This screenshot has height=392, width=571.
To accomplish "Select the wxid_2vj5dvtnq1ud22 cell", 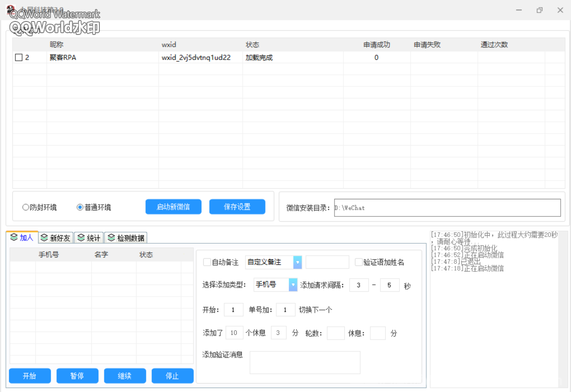I will (x=201, y=57).
